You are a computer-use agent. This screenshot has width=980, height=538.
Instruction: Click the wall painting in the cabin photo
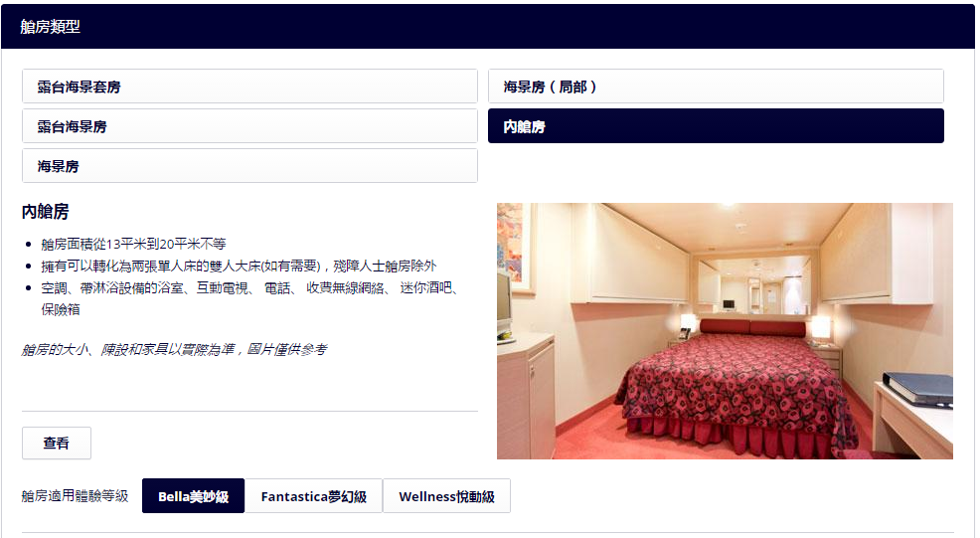(x=510, y=242)
